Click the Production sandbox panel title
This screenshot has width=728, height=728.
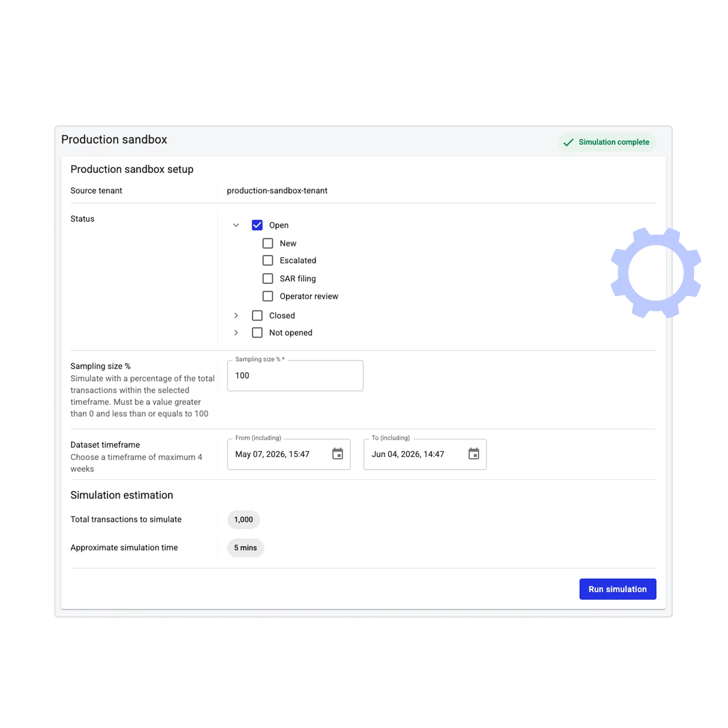[114, 140]
